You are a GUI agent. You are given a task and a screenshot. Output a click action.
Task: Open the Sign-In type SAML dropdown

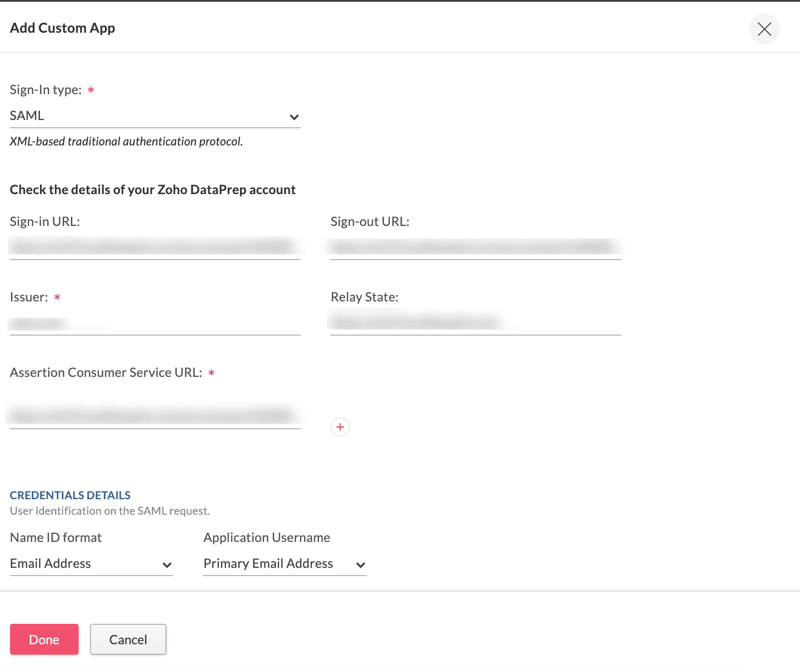[155, 116]
